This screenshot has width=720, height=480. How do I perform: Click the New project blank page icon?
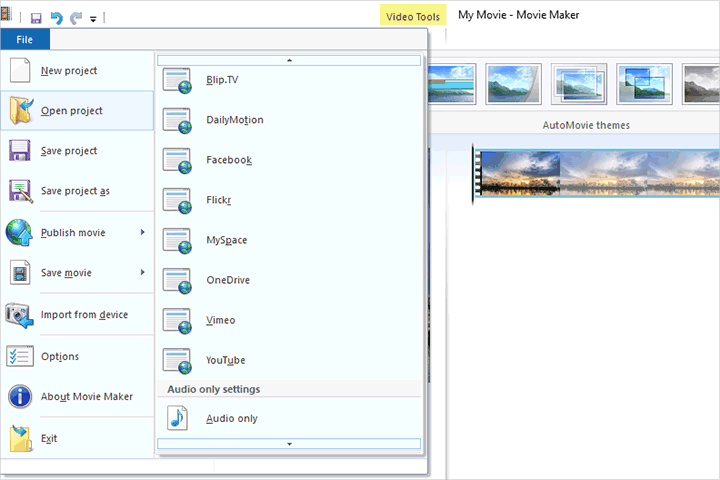[20, 70]
